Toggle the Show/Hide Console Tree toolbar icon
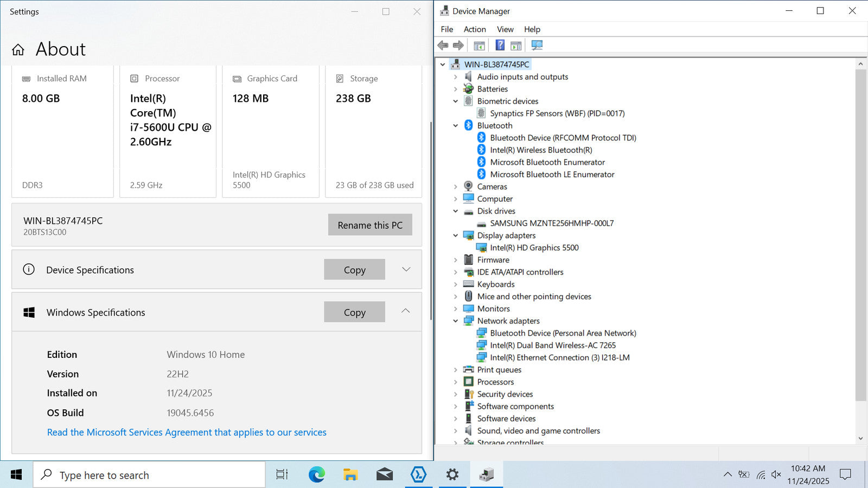The image size is (868, 488). [479, 46]
